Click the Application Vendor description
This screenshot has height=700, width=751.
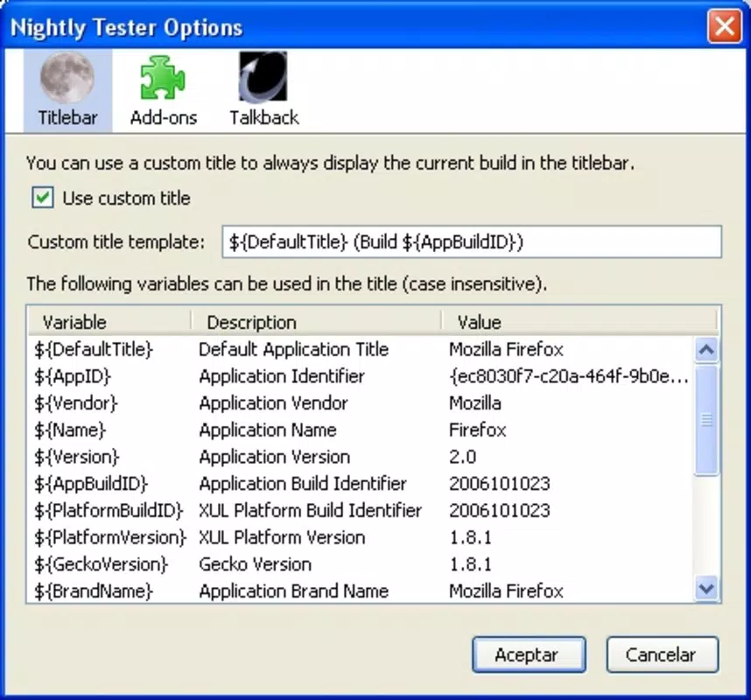273,403
